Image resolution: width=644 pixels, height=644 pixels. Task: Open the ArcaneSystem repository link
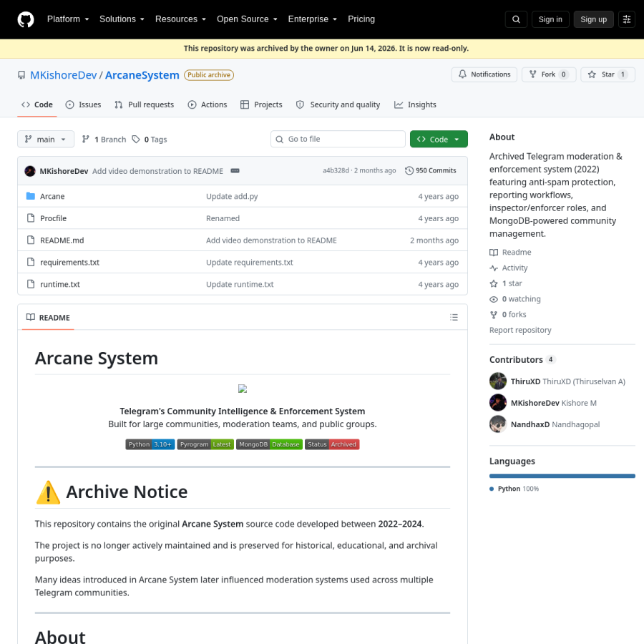(x=142, y=75)
